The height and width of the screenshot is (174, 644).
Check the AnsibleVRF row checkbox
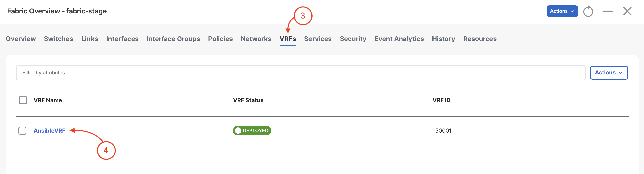tap(22, 131)
